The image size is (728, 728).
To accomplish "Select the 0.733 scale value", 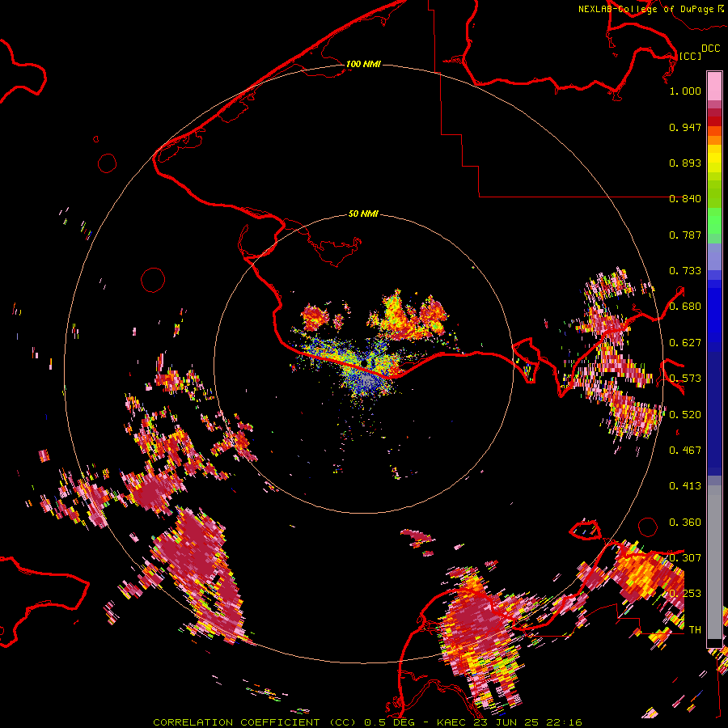I will coord(685,271).
